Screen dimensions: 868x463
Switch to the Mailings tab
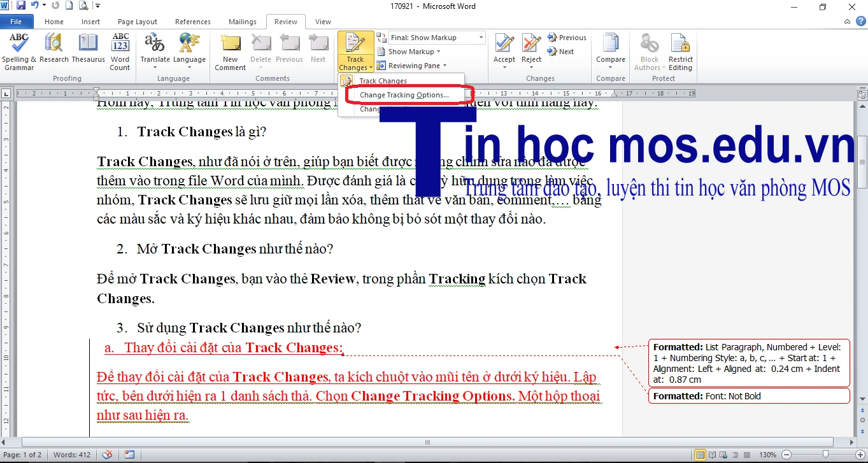[x=243, y=22]
